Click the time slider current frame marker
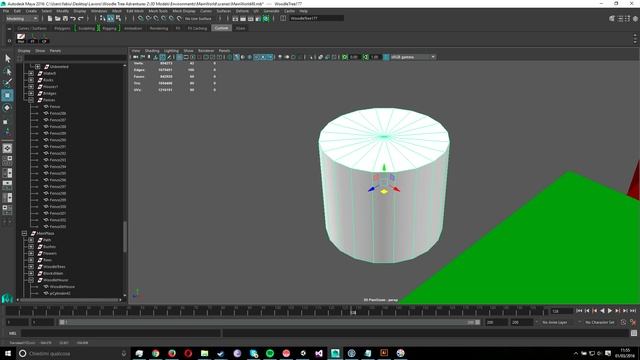The height and width of the screenshot is (360, 640). 353,312
